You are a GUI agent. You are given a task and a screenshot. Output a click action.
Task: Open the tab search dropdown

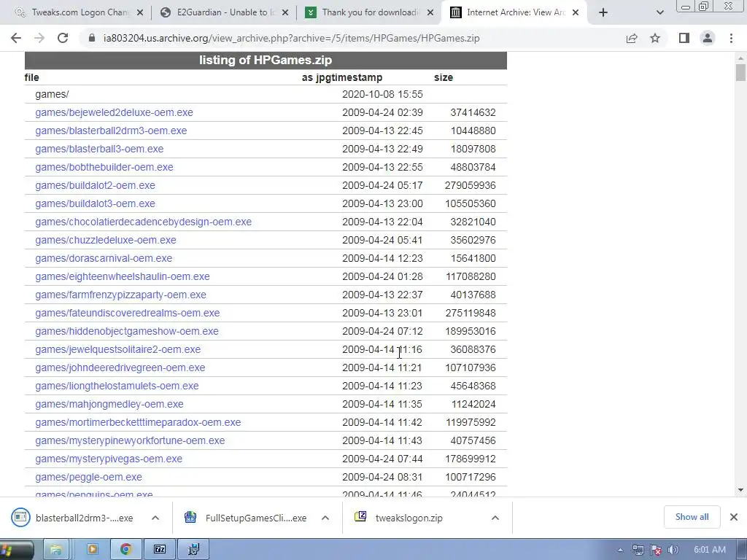(659, 12)
